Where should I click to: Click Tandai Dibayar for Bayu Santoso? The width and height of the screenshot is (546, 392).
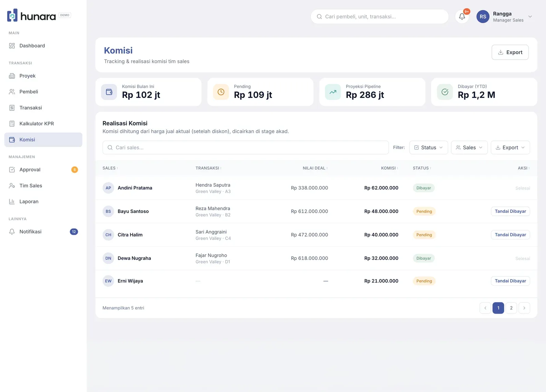click(x=510, y=211)
